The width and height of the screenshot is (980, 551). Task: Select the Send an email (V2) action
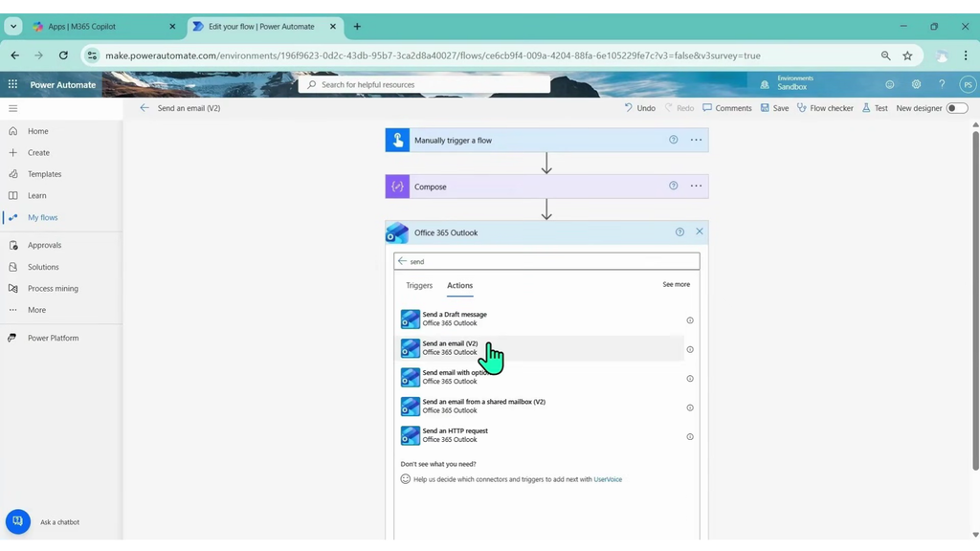[540, 348]
